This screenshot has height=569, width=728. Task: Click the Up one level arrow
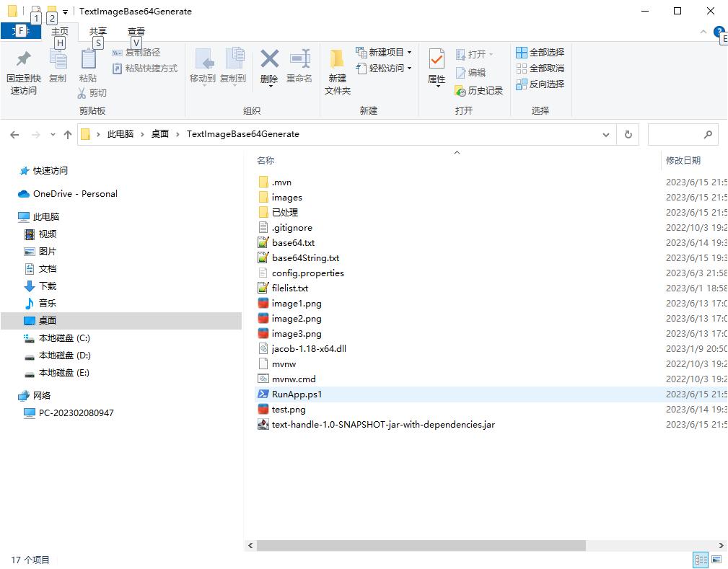point(68,135)
